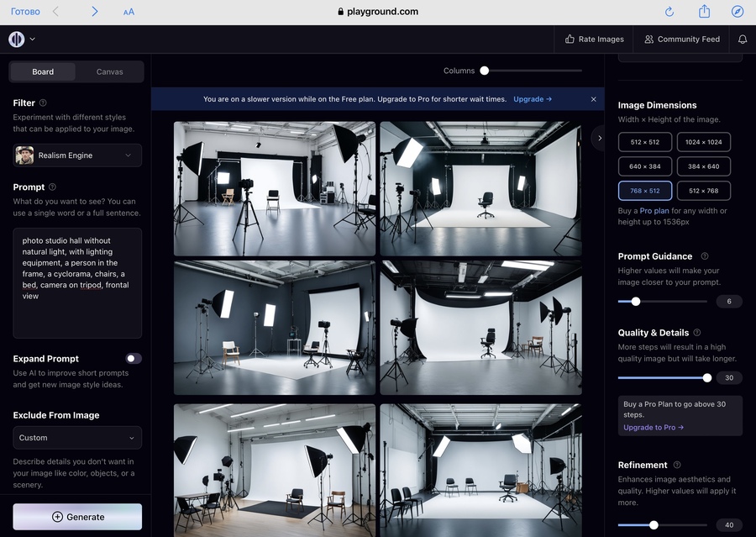Open bottom-right studio image with several chairs

click(x=480, y=471)
